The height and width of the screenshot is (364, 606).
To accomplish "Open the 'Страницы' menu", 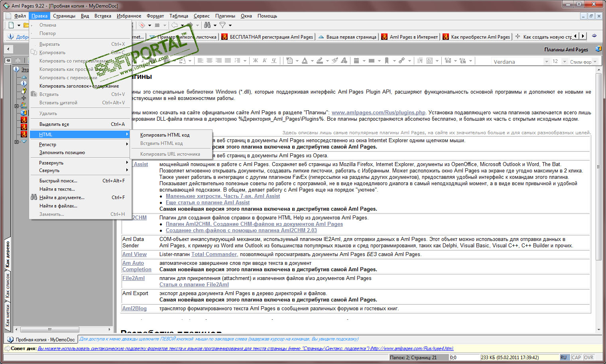I will (x=64, y=16).
